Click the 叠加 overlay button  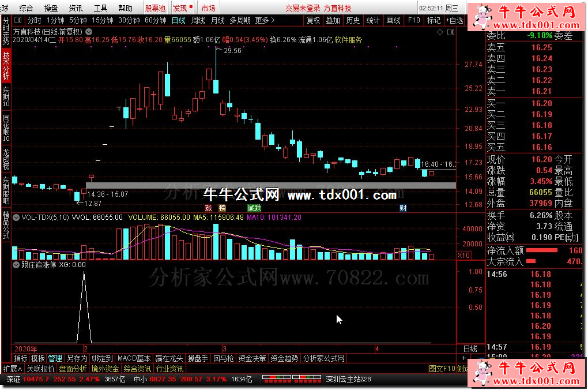coord(333,20)
